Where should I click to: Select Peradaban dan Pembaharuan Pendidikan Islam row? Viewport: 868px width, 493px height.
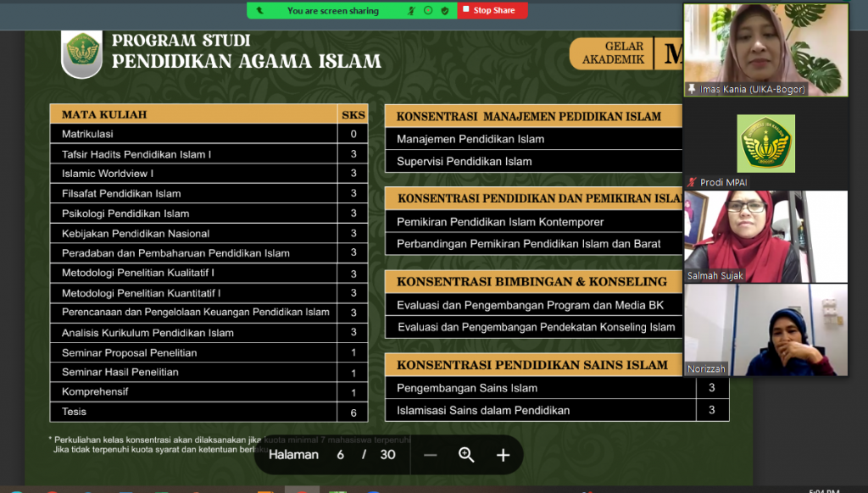tap(209, 253)
